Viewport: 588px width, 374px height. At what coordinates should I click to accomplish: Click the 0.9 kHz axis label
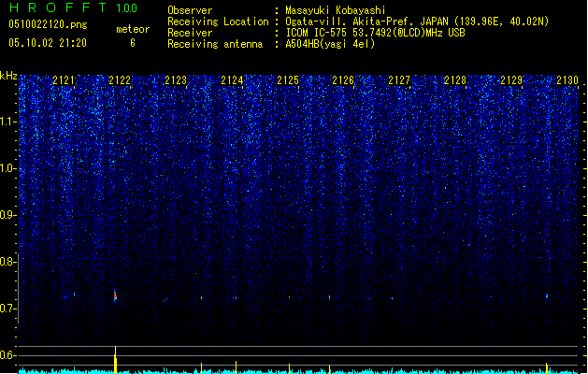[x=8, y=215]
